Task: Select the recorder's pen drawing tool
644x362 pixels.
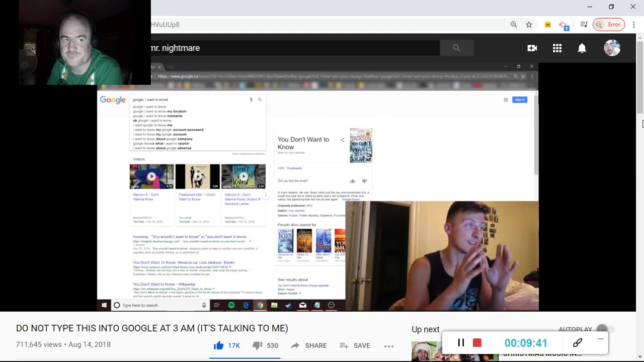Action: click(578, 342)
